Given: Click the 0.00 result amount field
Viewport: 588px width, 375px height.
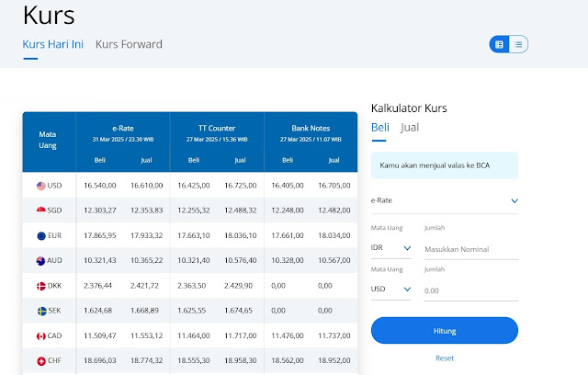Looking at the screenshot, I should click(x=471, y=290).
